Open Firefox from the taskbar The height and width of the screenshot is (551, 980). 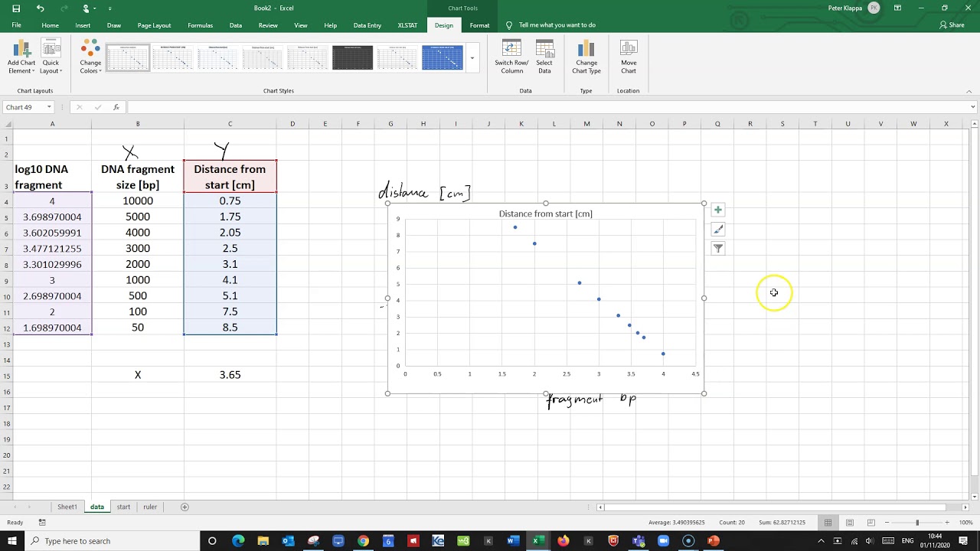coord(563,541)
